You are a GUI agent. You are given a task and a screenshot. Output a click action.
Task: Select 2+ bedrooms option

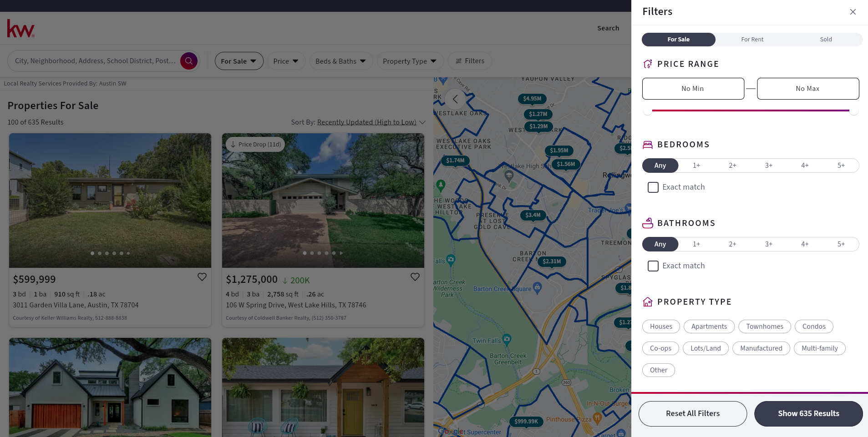[732, 166]
